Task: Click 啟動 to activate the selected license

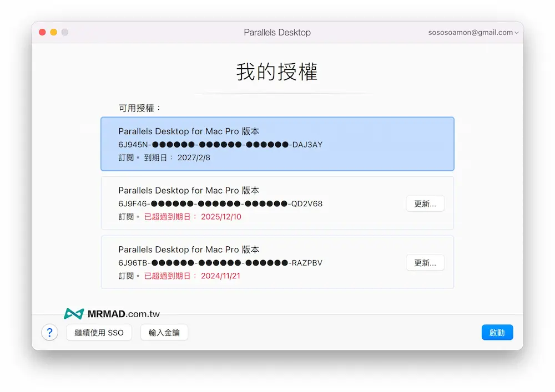Action: pos(497,332)
